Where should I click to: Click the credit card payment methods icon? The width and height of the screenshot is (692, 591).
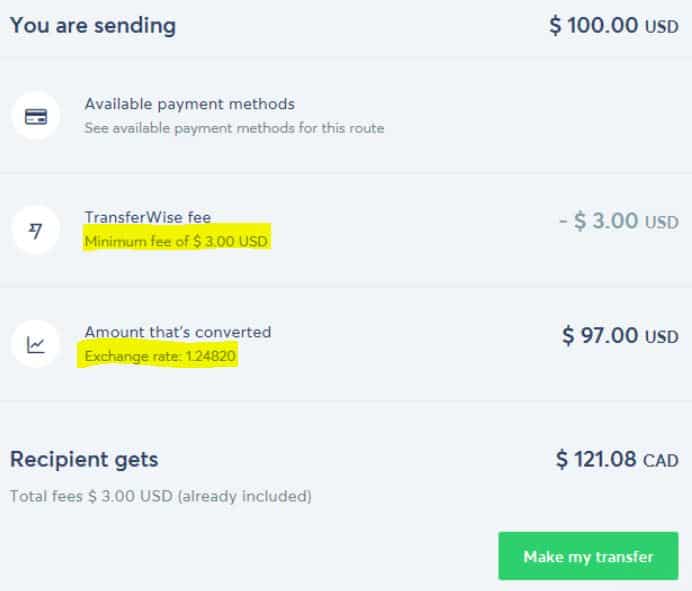36,116
